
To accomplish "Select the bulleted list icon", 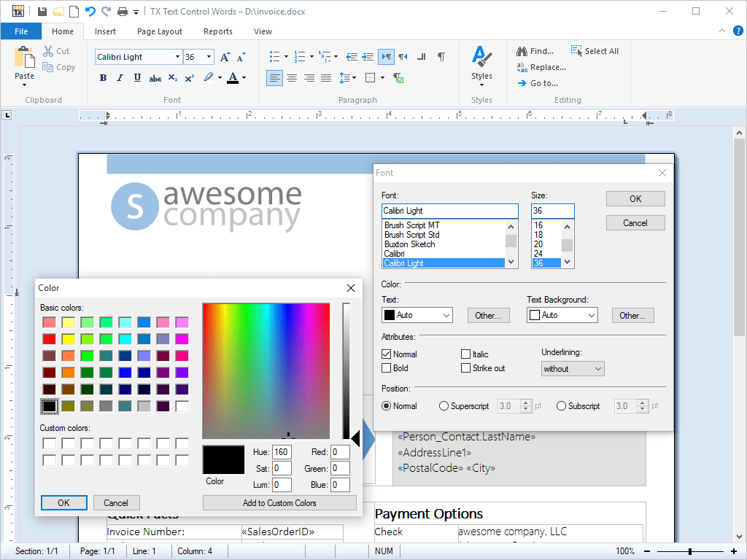I will tap(276, 56).
